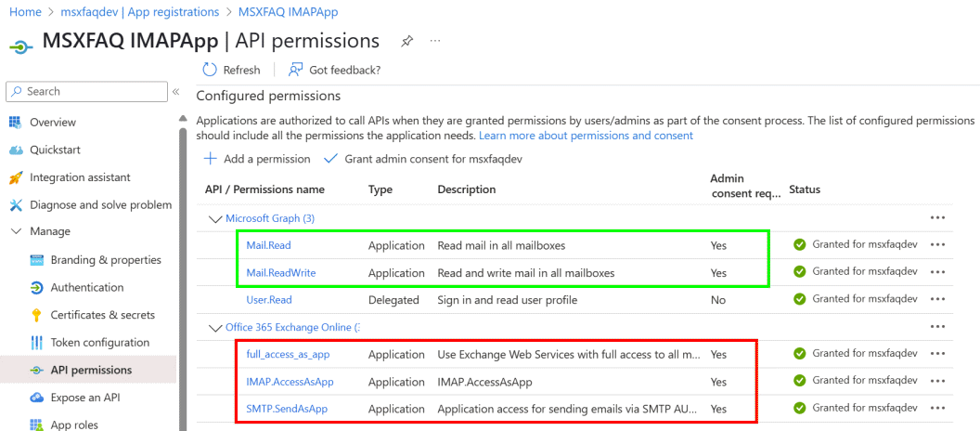Viewport: 980px width, 431px height.
Task: Click the Refresh icon in toolbar
Action: 210,70
